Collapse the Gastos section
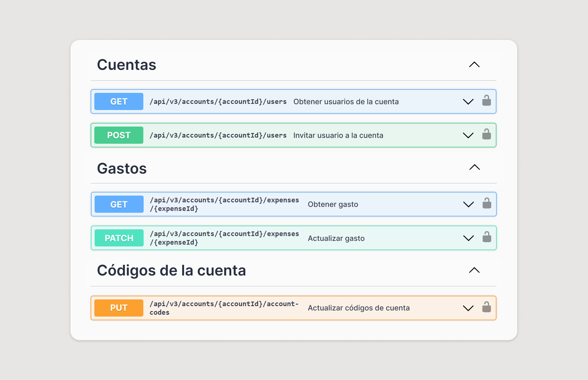Screen dimensions: 588x380 tap(475, 167)
